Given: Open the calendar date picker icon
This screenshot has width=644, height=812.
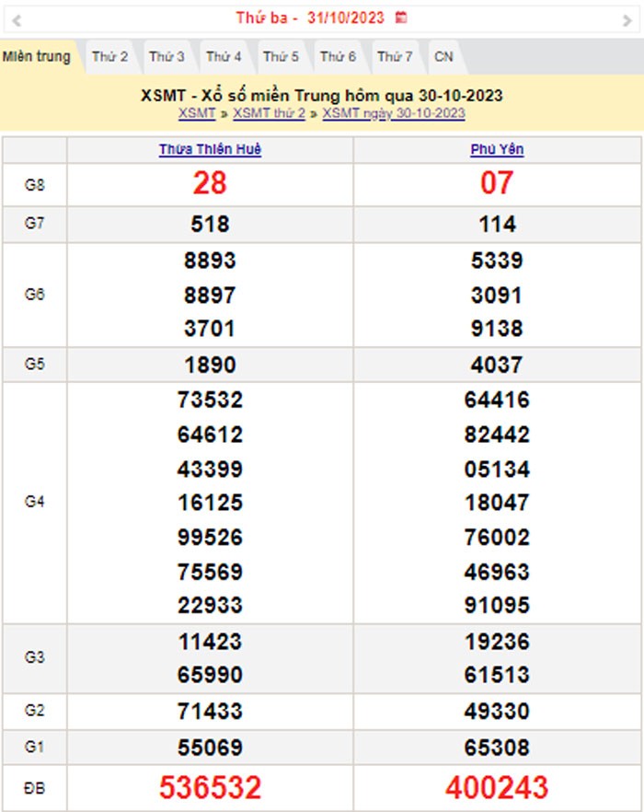Looking at the screenshot, I should (x=401, y=17).
